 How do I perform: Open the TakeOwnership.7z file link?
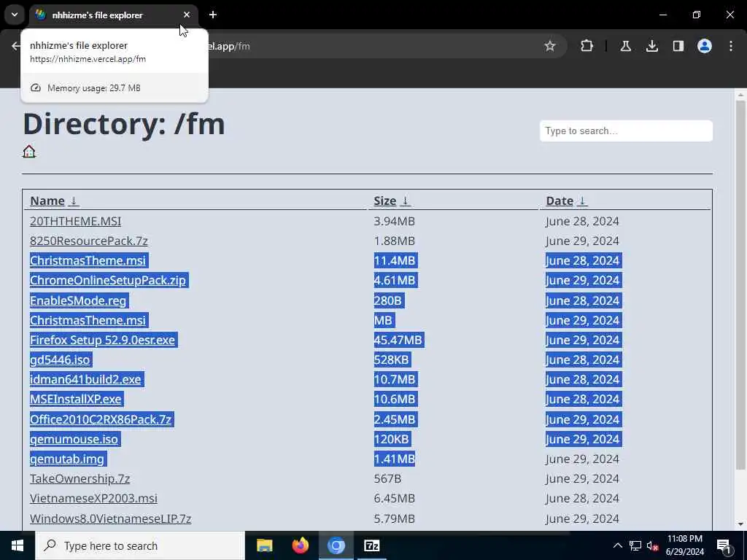(80, 478)
